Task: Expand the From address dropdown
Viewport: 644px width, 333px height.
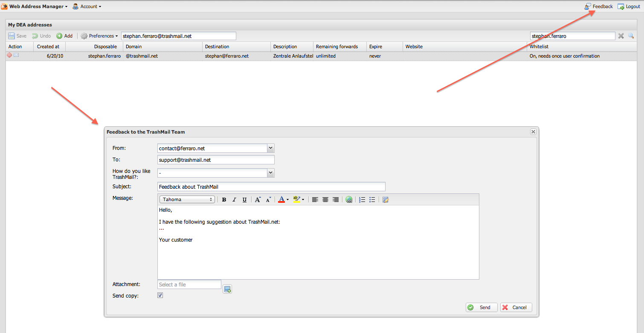Action: [270, 148]
